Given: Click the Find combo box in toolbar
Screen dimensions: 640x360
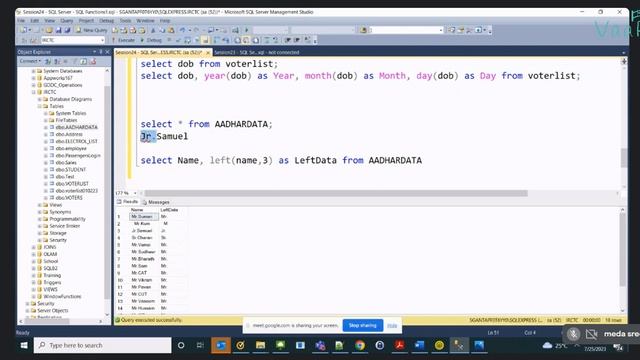Looking at the screenshot, I should 405,30.
